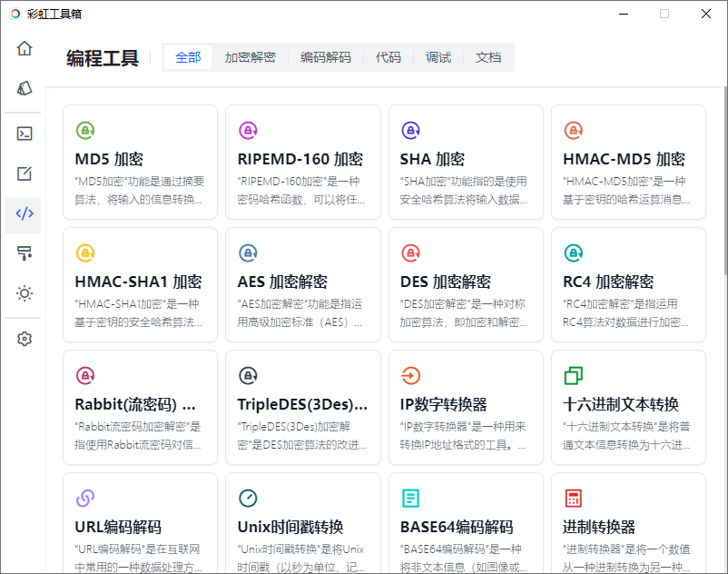
Task: Open the AES 加密解密 title
Action: pyautogui.click(x=282, y=282)
